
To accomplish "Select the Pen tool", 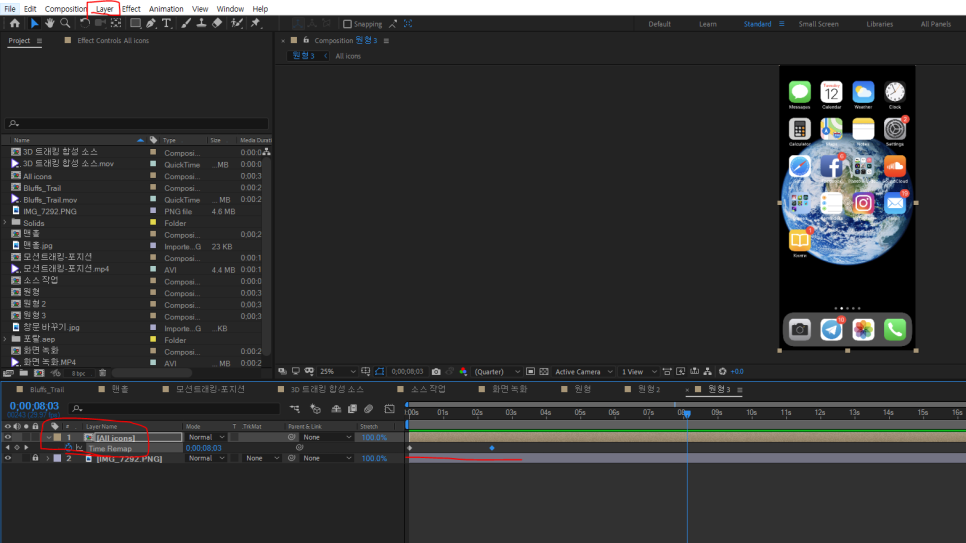I will [151, 23].
